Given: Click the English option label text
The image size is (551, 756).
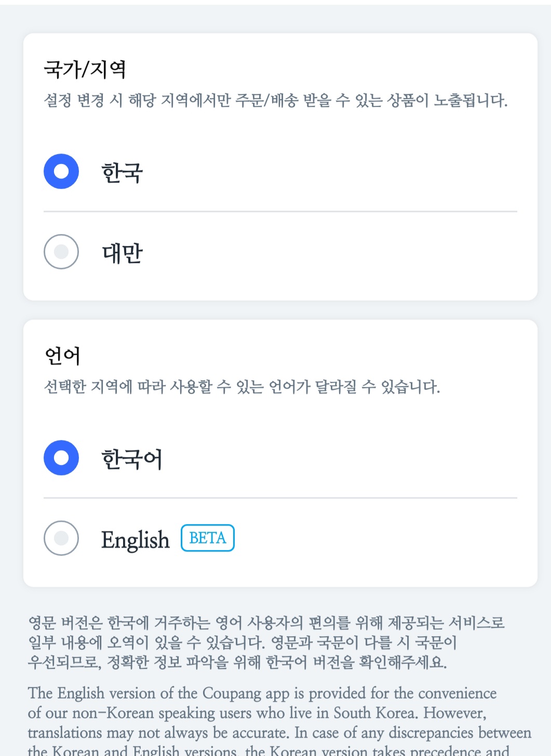Looking at the screenshot, I should coord(135,540).
